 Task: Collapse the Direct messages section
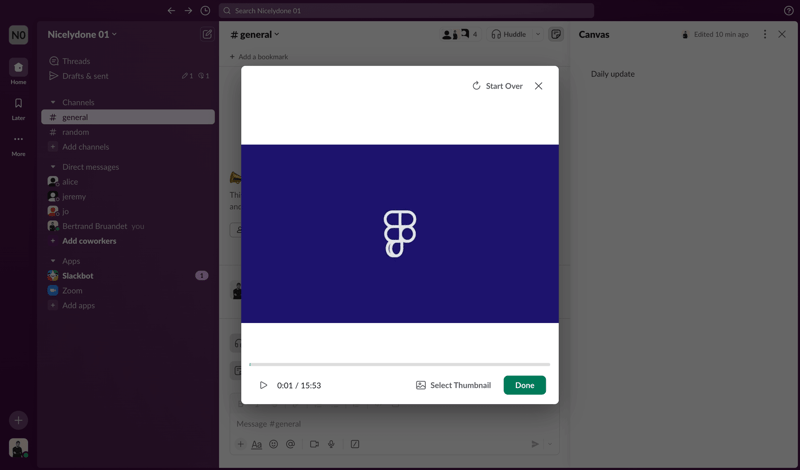coord(53,167)
